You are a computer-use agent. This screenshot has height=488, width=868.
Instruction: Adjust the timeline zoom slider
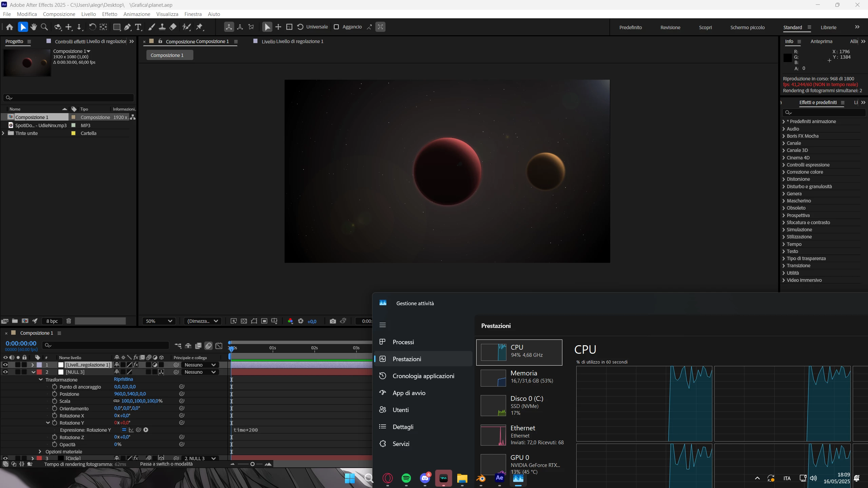click(x=252, y=464)
